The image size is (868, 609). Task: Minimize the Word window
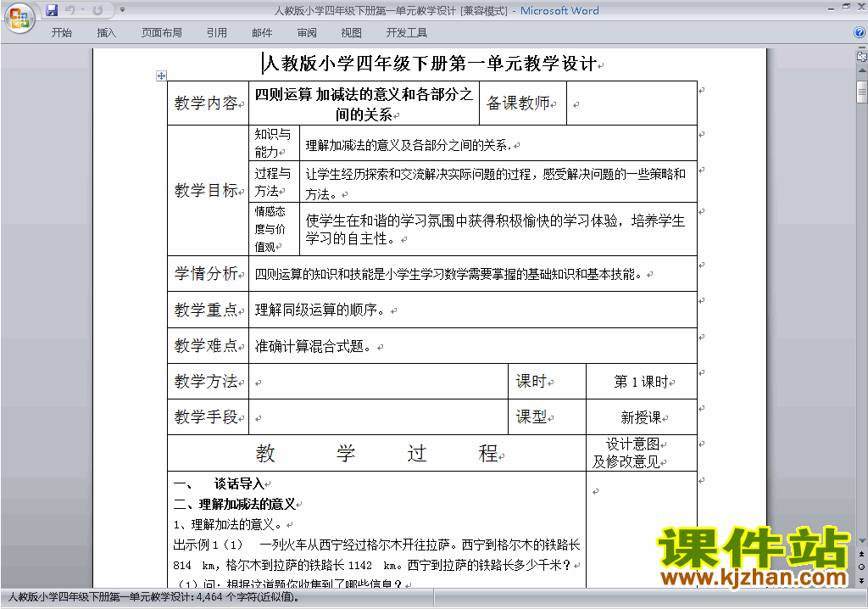tap(831, 8)
